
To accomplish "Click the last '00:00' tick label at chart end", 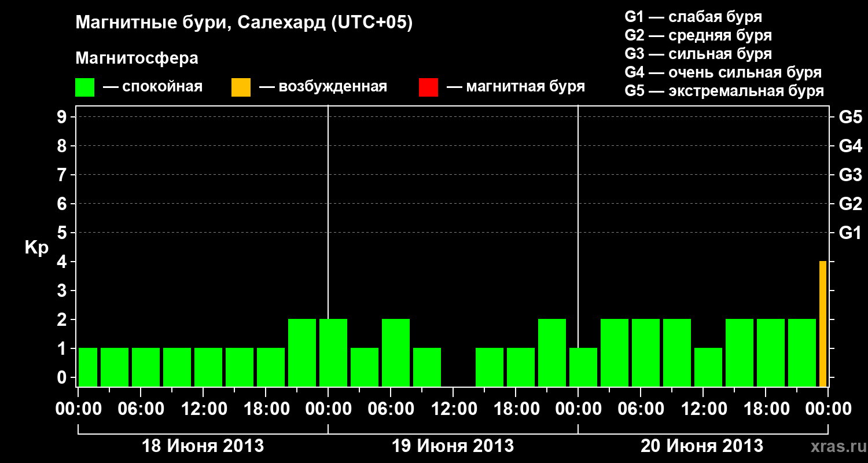I will [x=828, y=409].
